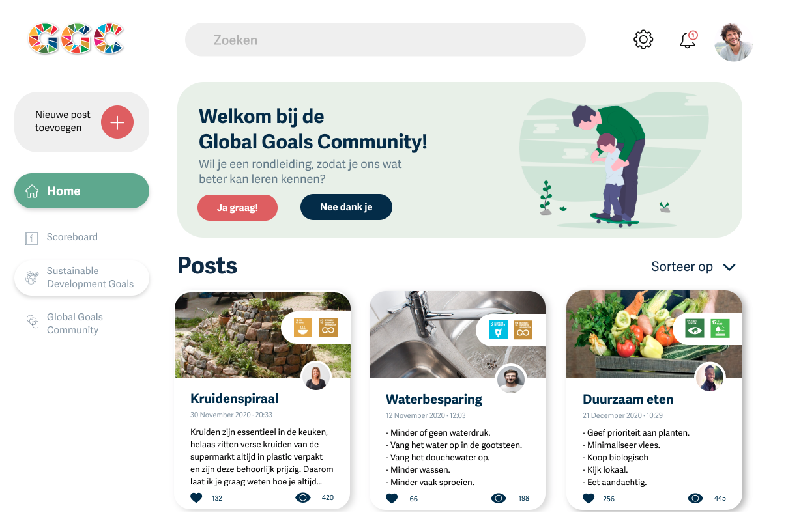Image resolution: width=786 pixels, height=532 pixels.
Task: Select the Home menu item
Action: (81, 191)
